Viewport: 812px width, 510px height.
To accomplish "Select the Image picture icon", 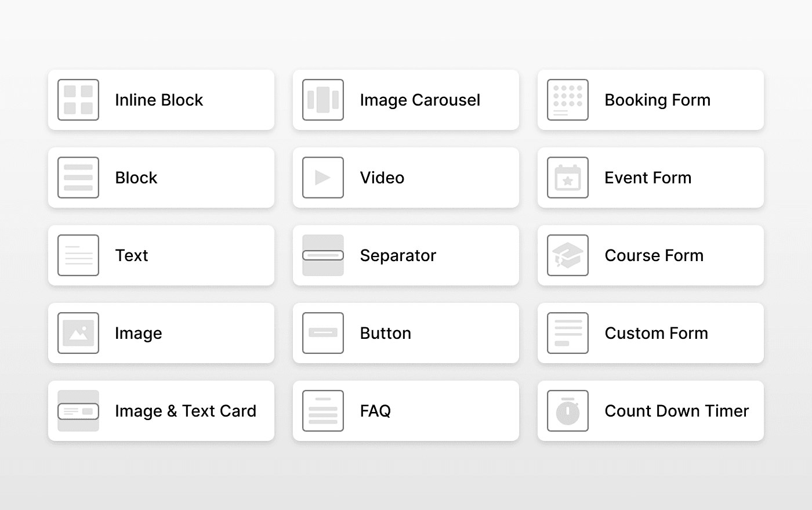I will 78,333.
